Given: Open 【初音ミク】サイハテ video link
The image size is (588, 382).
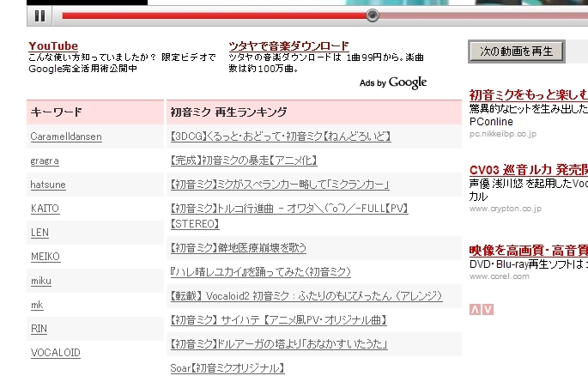Looking at the screenshot, I should point(279,320).
